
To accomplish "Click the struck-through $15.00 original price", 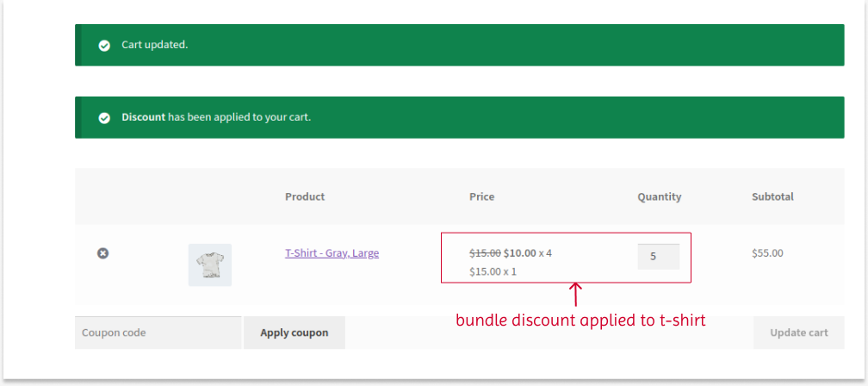I will click(485, 253).
